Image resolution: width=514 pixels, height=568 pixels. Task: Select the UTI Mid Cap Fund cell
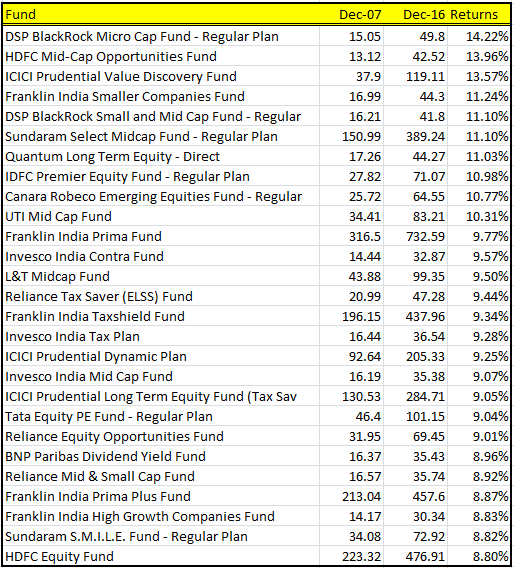[x=161, y=217]
